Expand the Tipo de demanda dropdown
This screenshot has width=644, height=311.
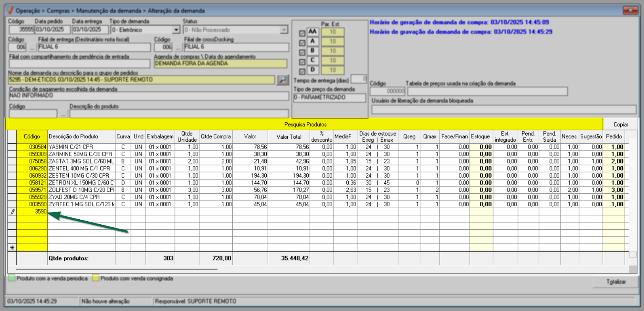pyautogui.click(x=176, y=30)
